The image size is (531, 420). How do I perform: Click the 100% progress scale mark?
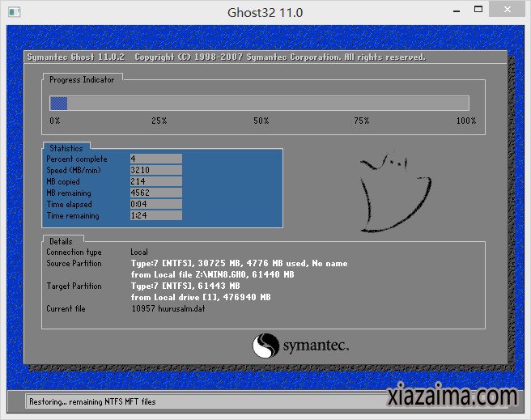tap(466, 121)
